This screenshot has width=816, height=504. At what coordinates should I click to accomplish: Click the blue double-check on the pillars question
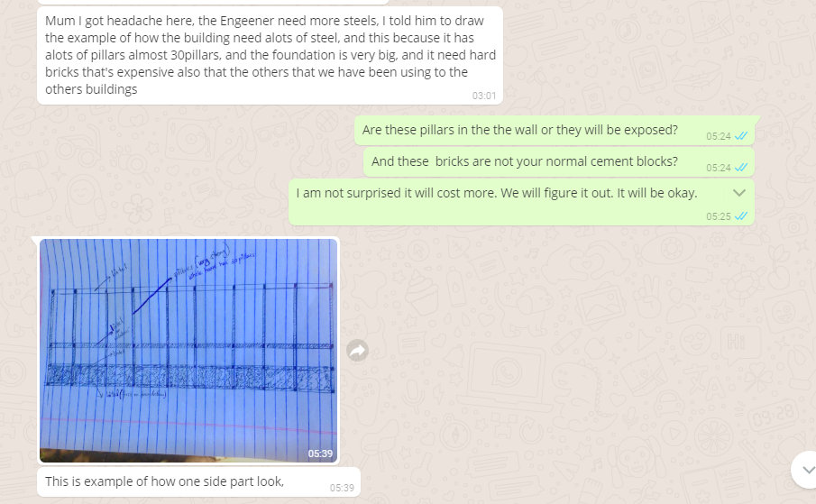pos(741,136)
